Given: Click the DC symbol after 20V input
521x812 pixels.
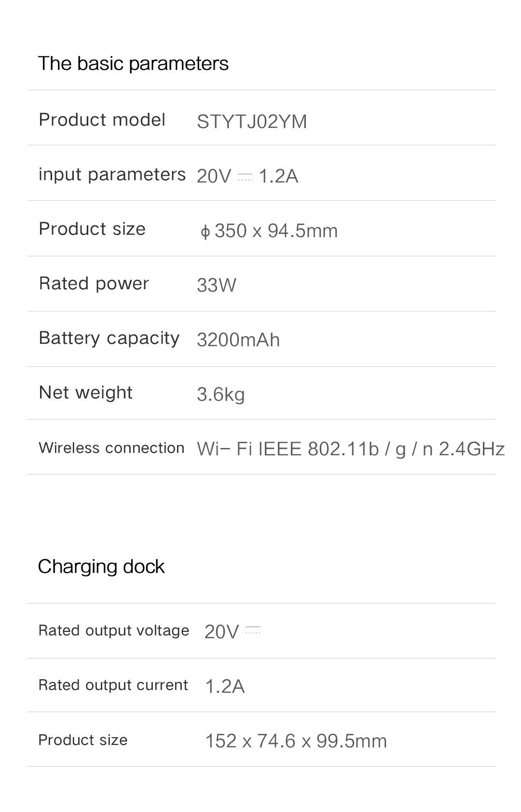Looking at the screenshot, I should pyautogui.click(x=245, y=177).
